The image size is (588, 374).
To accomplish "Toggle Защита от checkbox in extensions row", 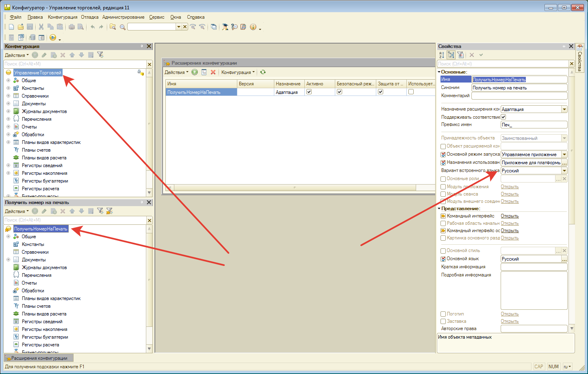I will [381, 92].
